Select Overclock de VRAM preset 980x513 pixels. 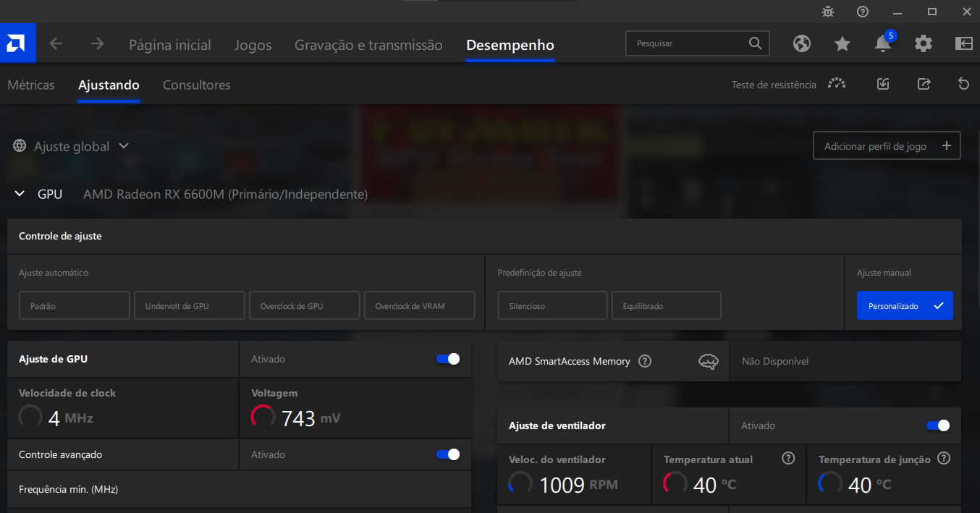pos(419,305)
